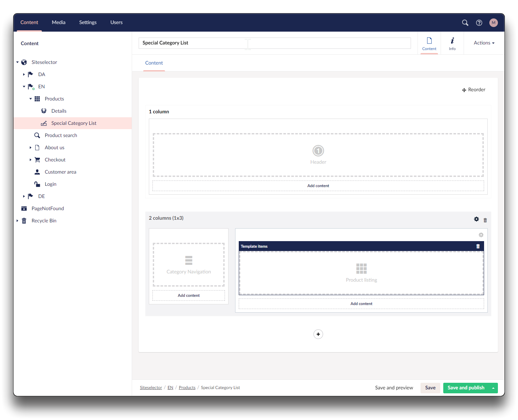Screen dimensions: 518x420
Task: Delete the Template items block via trash icon
Action: pyautogui.click(x=478, y=246)
